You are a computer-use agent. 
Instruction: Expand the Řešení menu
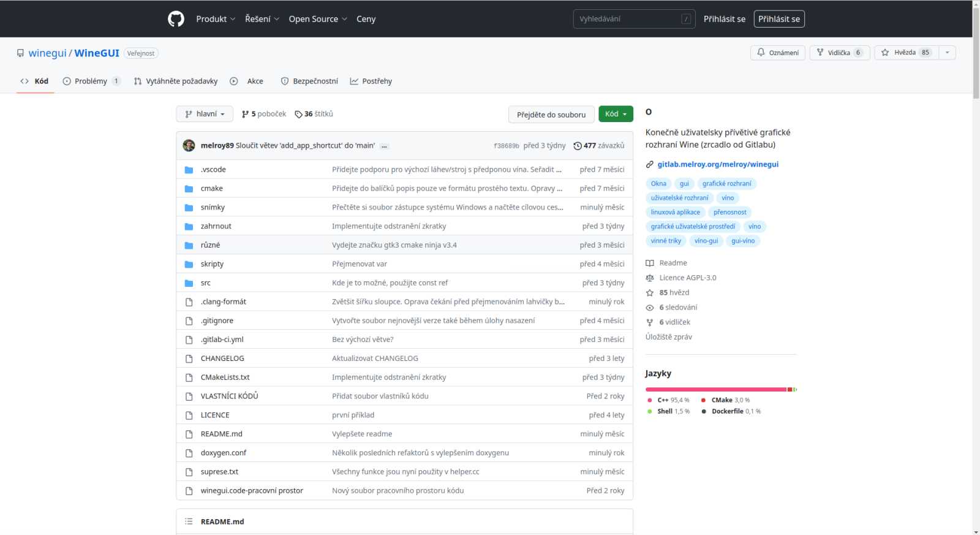pos(262,19)
